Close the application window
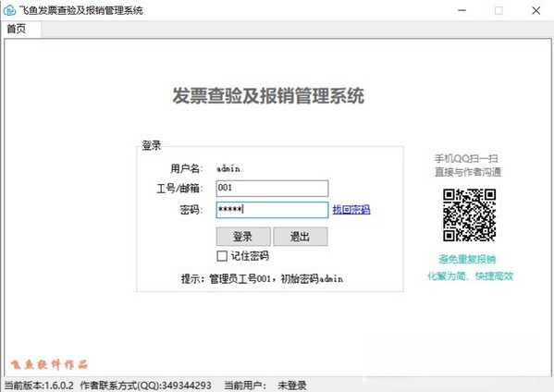The height and width of the screenshot is (392, 554). [536, 10]
